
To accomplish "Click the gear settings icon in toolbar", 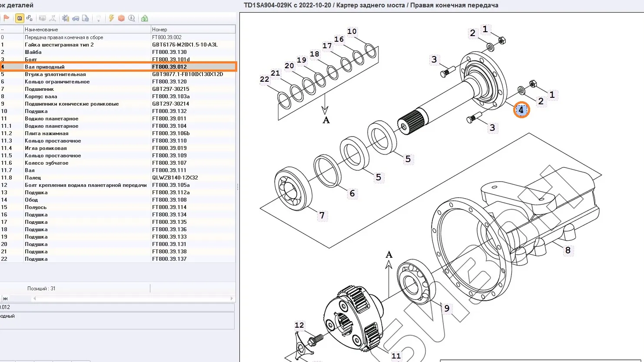I will pos(66,18).
